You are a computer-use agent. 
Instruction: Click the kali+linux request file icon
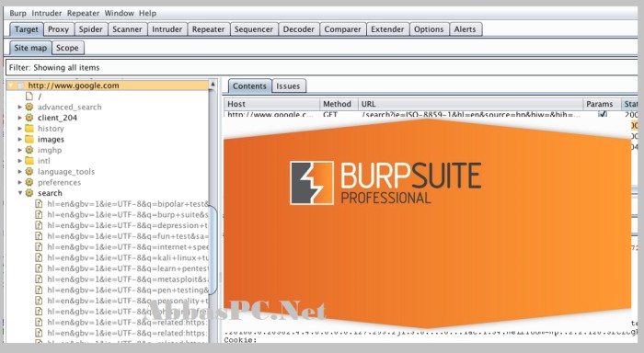coord(39,257)
